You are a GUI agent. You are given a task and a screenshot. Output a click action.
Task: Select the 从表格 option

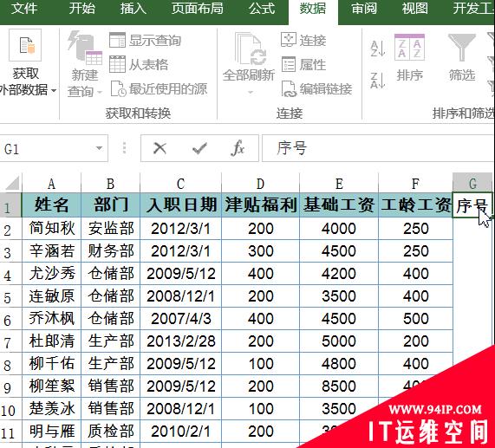tap(139, 64)
